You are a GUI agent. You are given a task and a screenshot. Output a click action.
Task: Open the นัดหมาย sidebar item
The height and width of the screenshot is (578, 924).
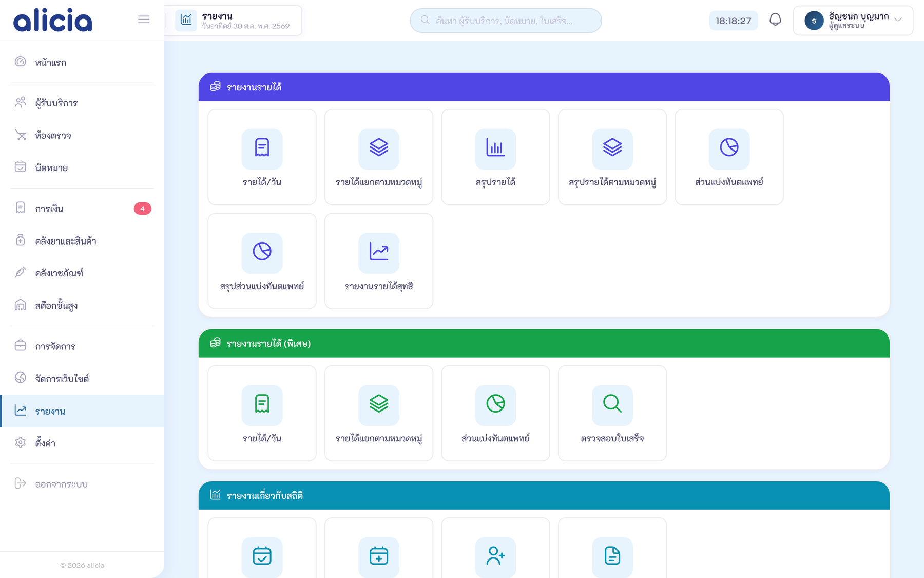tap(82, 167)
